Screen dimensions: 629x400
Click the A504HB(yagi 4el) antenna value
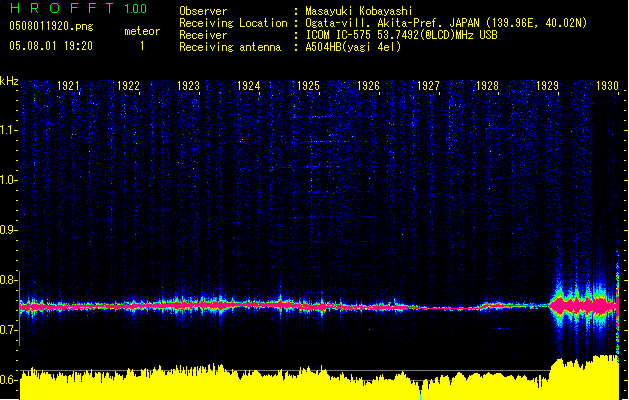(353, 47)
